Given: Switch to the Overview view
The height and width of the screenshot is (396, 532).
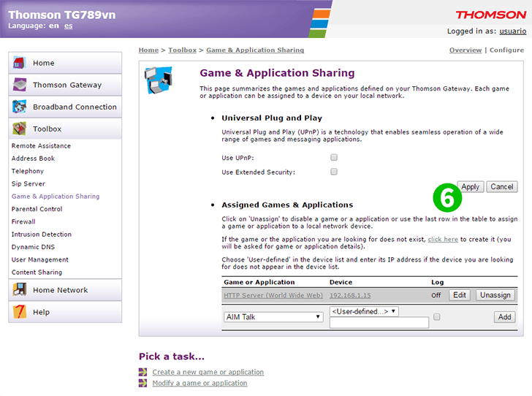Looking at the screenshot, I should (x=465, y=50).
